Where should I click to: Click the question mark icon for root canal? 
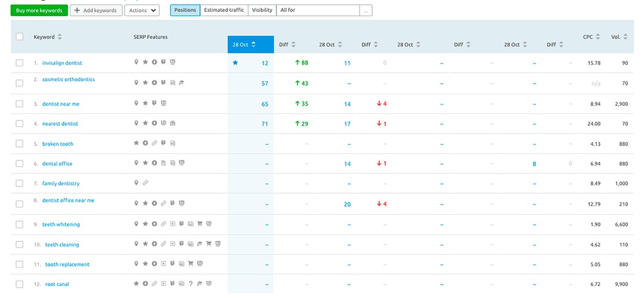pyautogui.click(x=190, y=284)
